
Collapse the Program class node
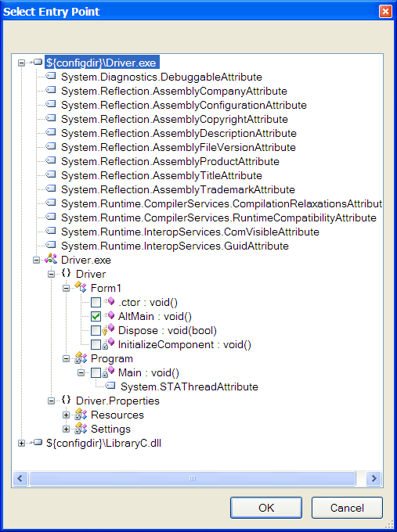tap(67, 358)
